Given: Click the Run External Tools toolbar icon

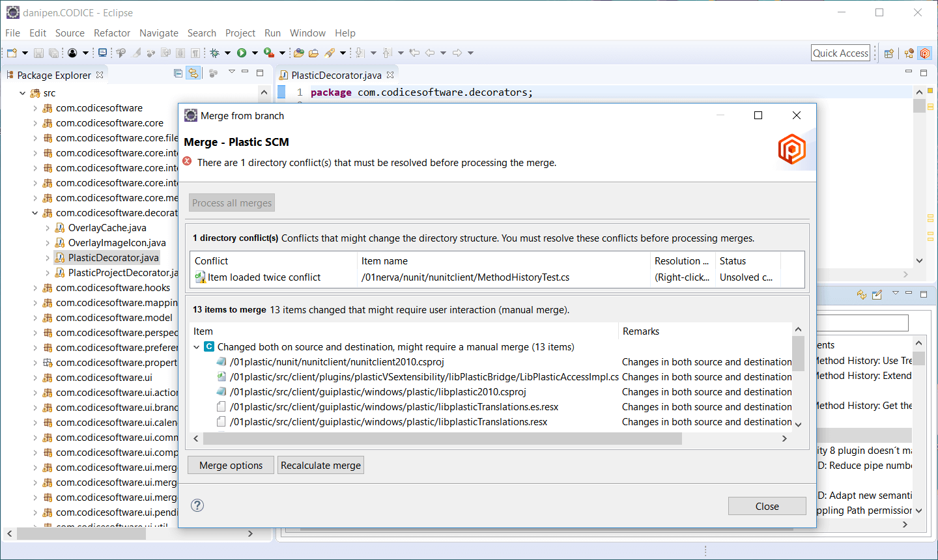Looking at the screenshot, I should pos(269,53).
